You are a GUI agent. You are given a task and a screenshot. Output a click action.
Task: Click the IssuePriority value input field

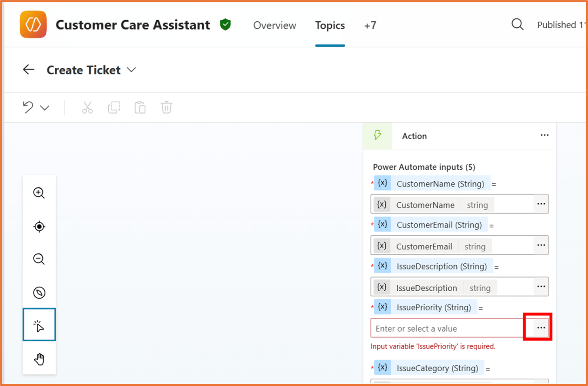coord(447,328)
